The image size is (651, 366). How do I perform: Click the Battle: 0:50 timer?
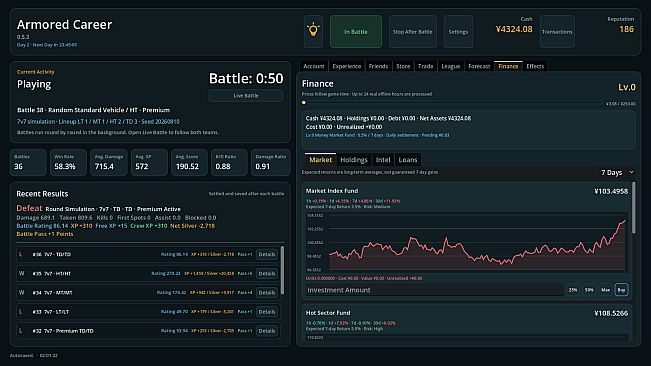tap(246, 78)
